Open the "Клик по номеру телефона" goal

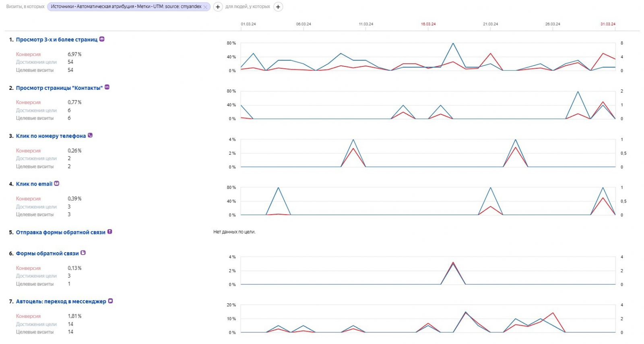[x=51, y=136]
